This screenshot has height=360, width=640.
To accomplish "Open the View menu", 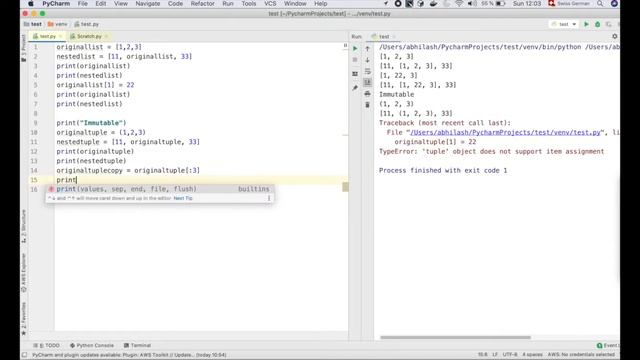I will tap(120, 4).
